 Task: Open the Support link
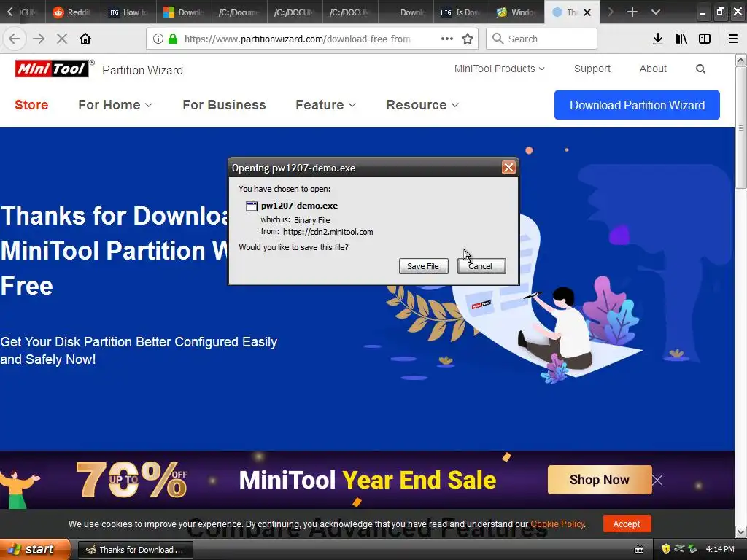point(592,69)
